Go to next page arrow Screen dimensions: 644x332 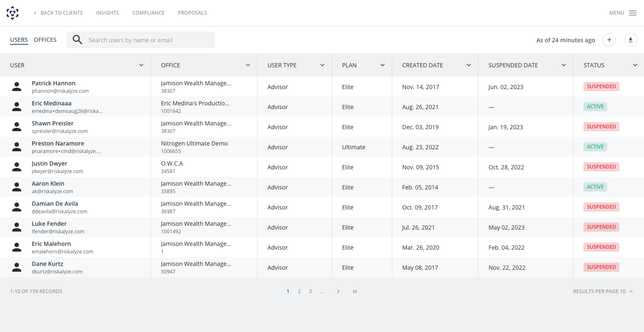(x=338, y=291)
